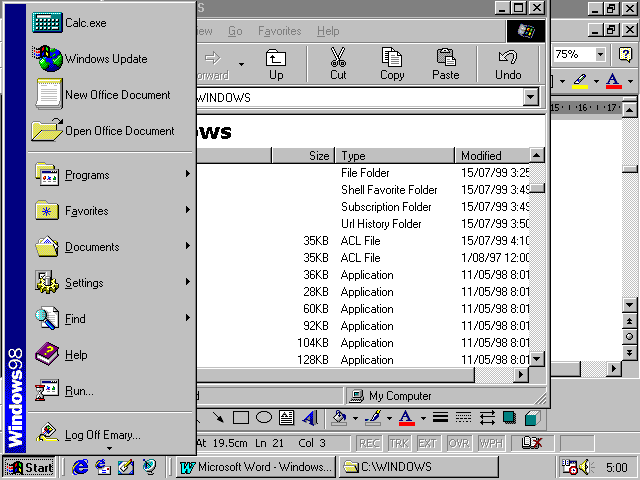This screenshot has height=480, width=640.
Task: Launch Internet Explorer from Quick Launch
Action: click(80, 467)
